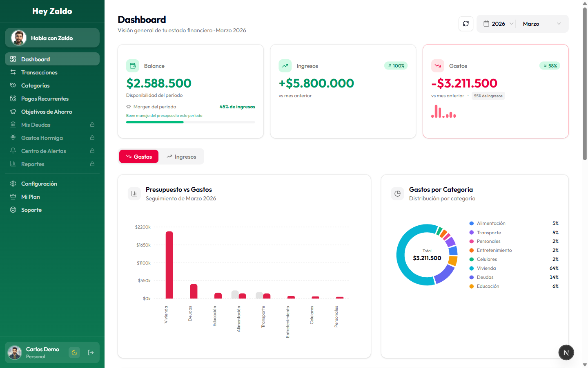The width and height of the screenshot is (588, 368).
Task: Open the Marzo month selector
Action: tap(531, 23)
